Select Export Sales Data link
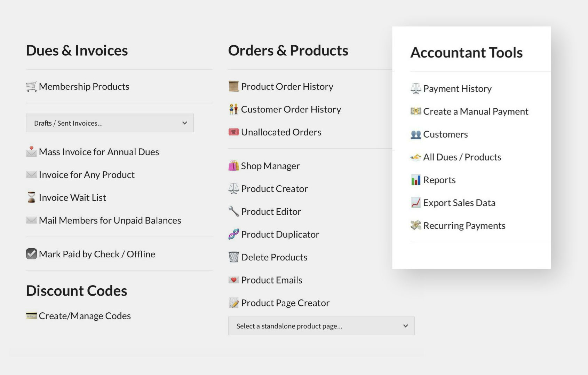588x375 pixels. pos(459,203)
